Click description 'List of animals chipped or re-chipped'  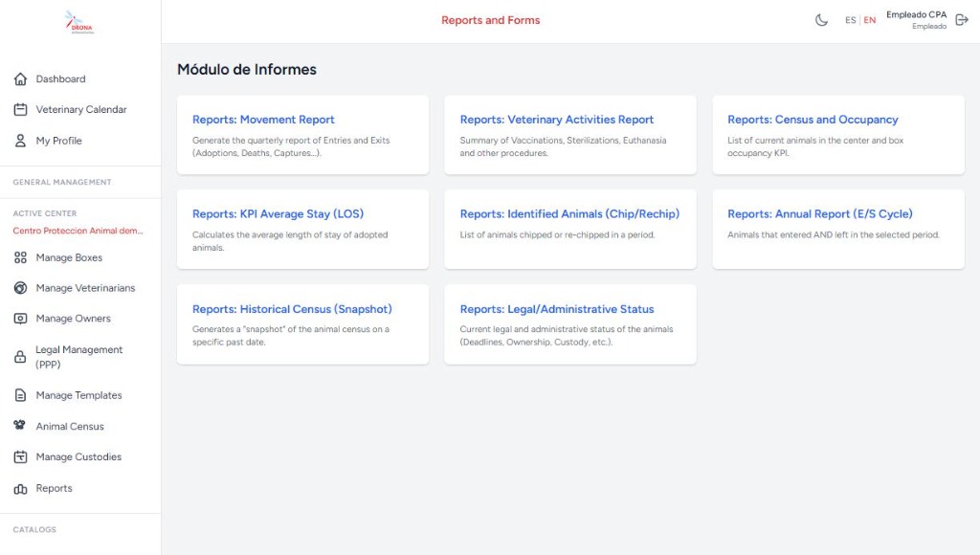557,235
